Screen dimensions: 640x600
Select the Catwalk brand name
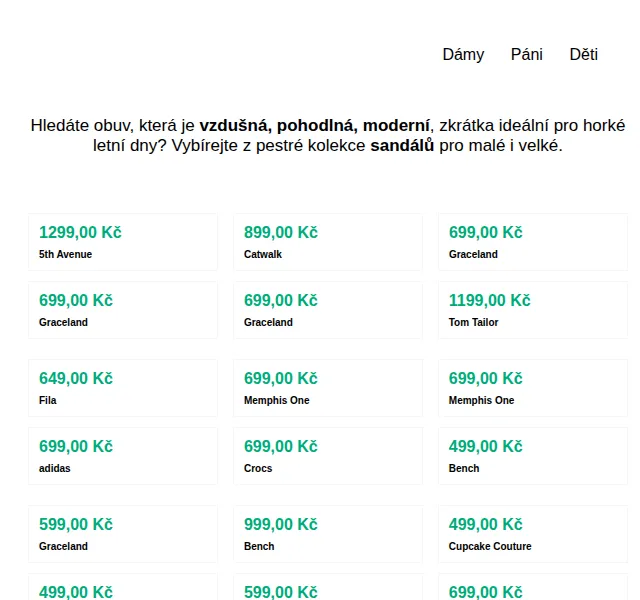pos(263,254)
